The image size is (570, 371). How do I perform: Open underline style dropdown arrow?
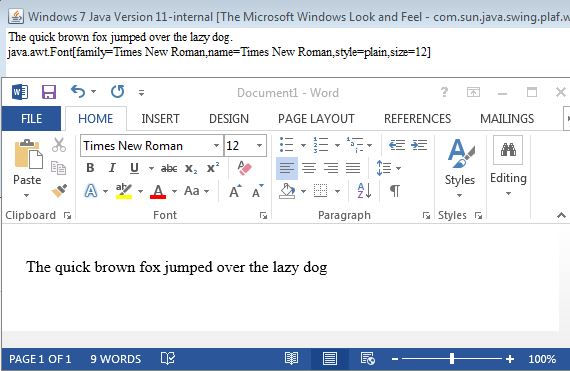pyautogui.click(x=151, y=168)
